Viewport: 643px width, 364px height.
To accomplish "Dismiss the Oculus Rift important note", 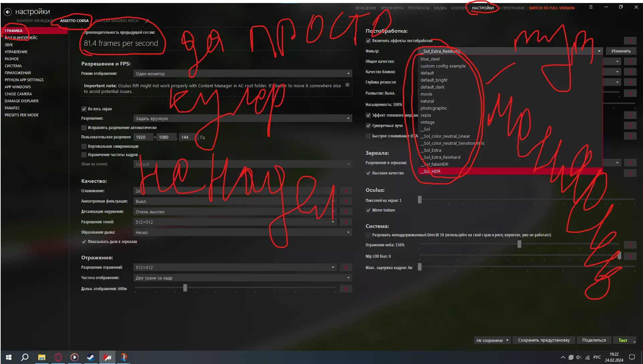I will [x=347, y=85].
